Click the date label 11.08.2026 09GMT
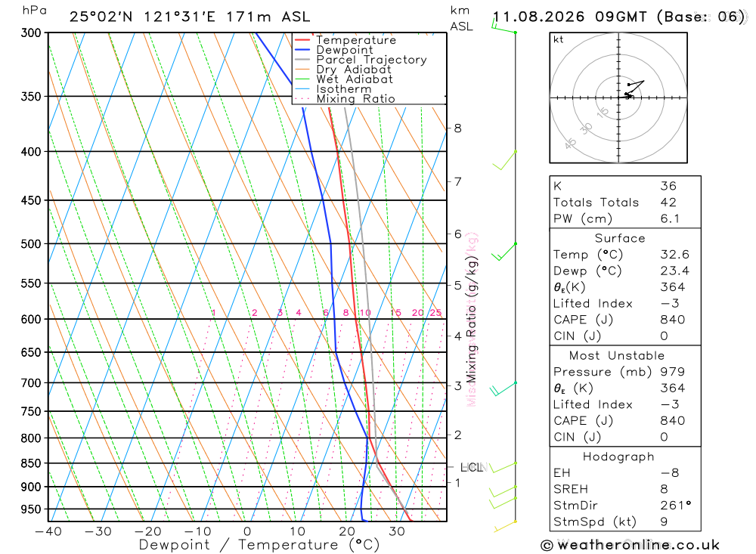The image size is (756, 554). [x=570, y=17]
